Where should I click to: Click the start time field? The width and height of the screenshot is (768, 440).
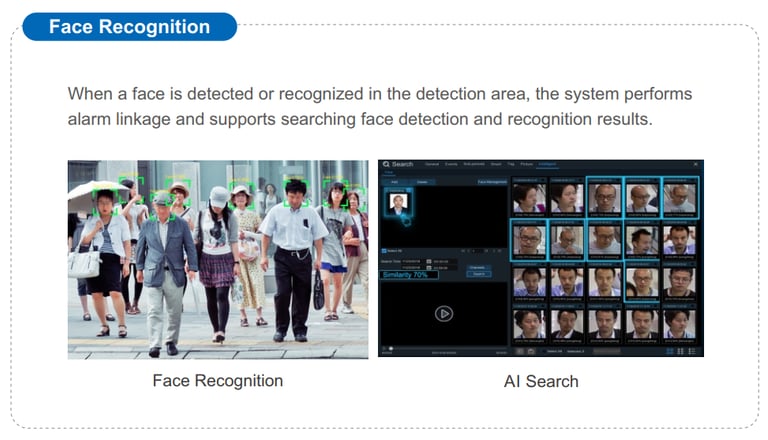445,261
